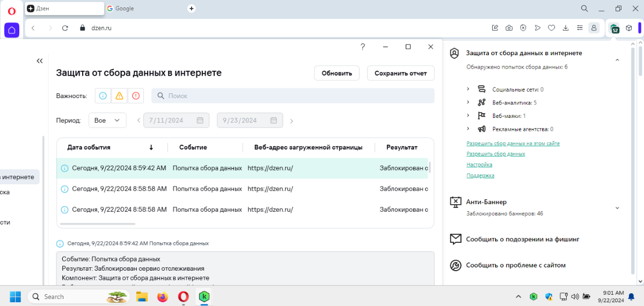Report a phishing suspicion envelope item
This screenshot has height=306, width=644.
point(515,239)
